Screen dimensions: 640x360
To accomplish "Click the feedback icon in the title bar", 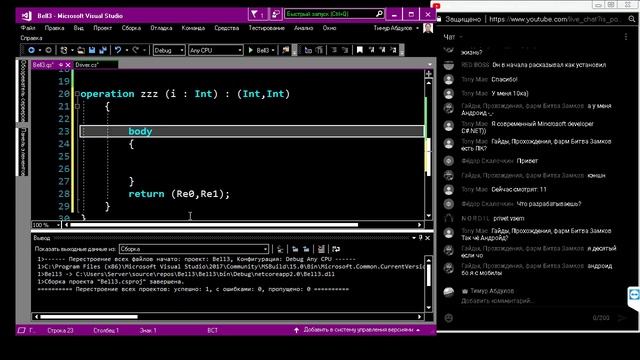I will (x=276, y=14).
